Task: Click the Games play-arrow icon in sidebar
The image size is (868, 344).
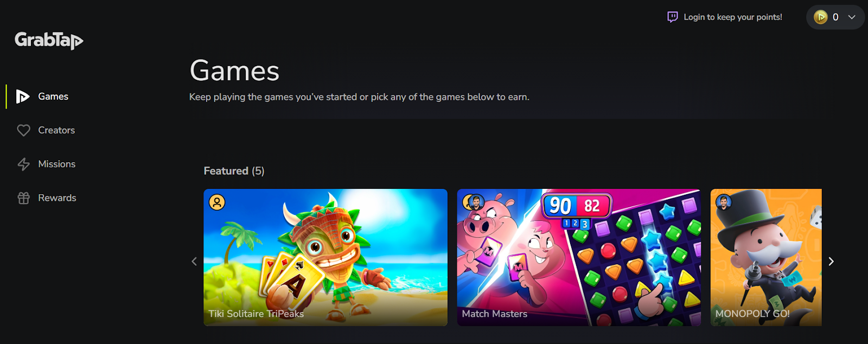Action: pos(23,97)
